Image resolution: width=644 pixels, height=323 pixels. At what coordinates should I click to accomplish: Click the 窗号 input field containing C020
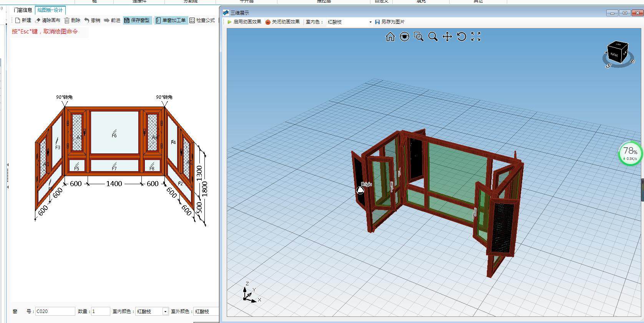tap(55, 311)
